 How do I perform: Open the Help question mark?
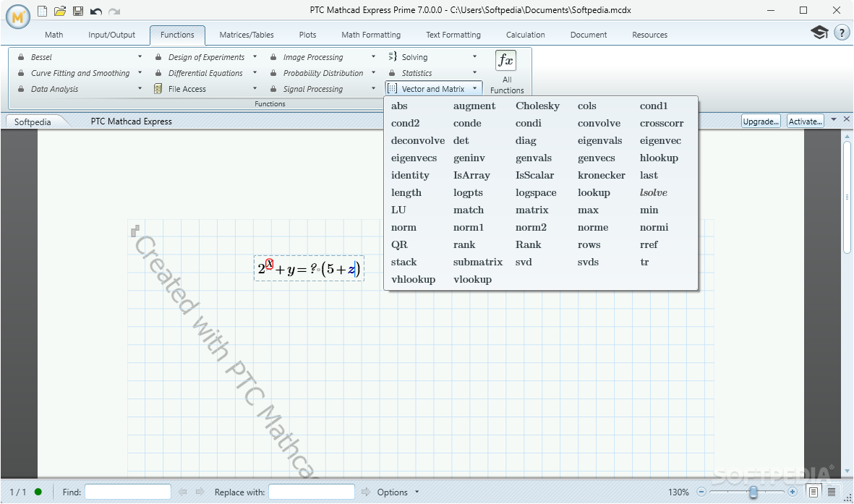842,32
